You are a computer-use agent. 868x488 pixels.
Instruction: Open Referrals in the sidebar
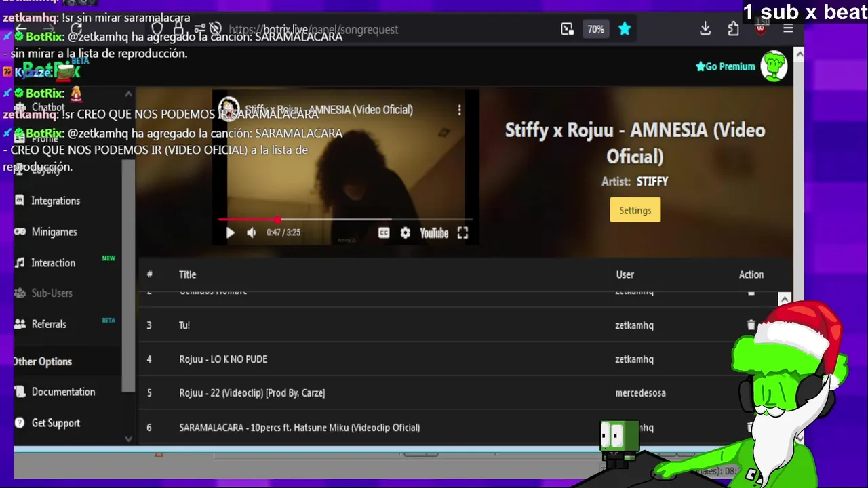tap(49, 324)
